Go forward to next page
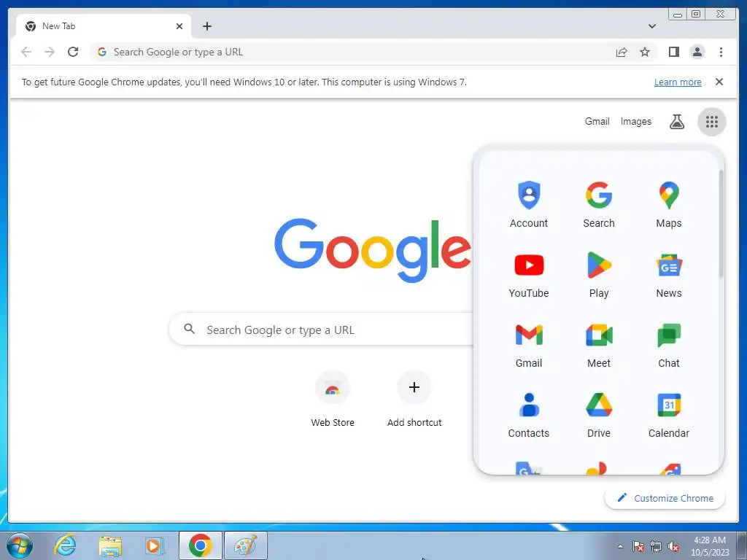 [x=50, y=52]
